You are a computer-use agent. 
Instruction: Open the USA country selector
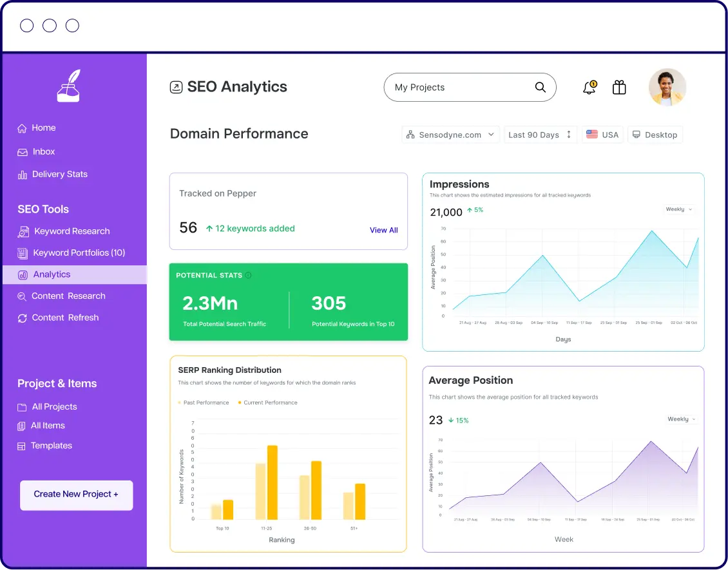coord(602,135)
